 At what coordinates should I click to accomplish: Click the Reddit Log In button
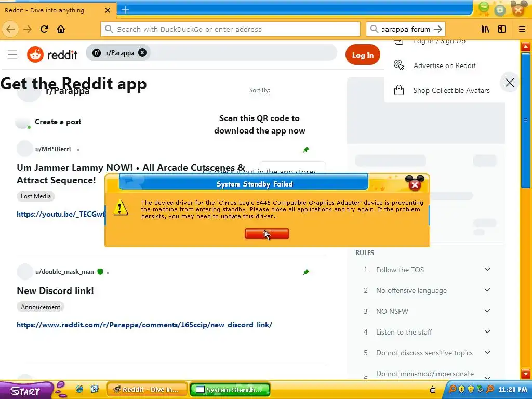[x=363, y=55]
